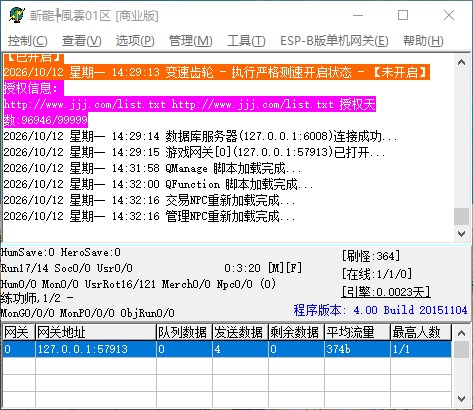Click gateway table scroll down arrow
The width and height of the screenshot is (473, 410).
point(462,399)
